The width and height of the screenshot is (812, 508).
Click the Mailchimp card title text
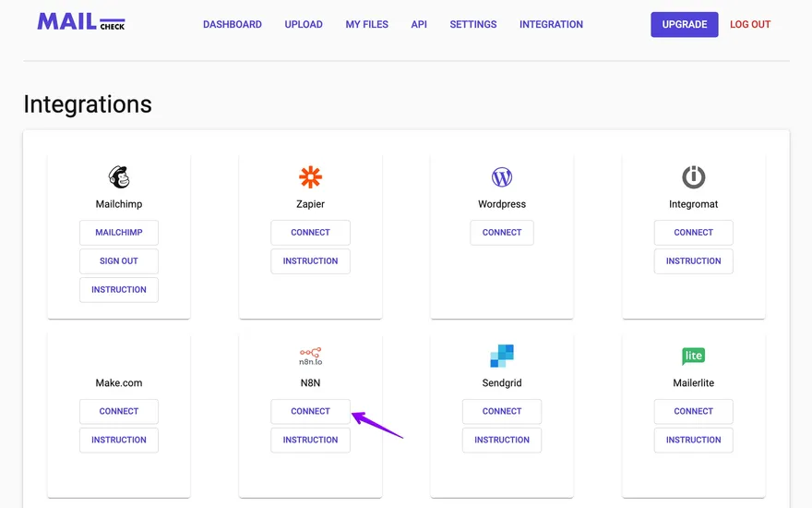point(119,204)
